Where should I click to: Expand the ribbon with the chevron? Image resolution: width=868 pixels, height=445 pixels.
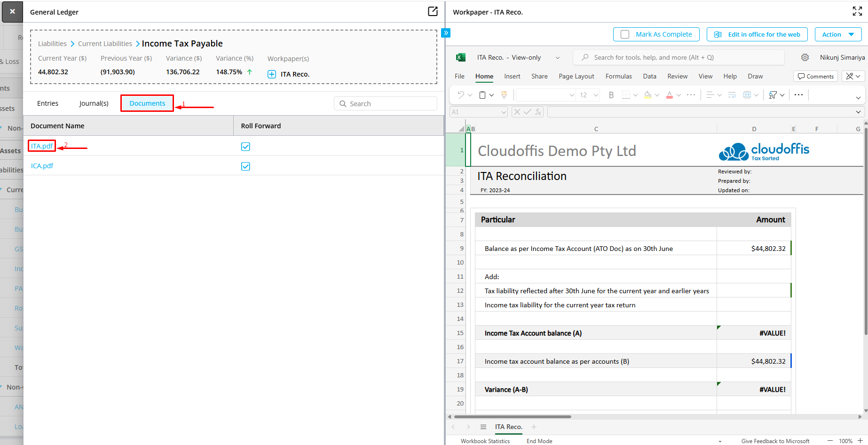[x=858, y=98]
